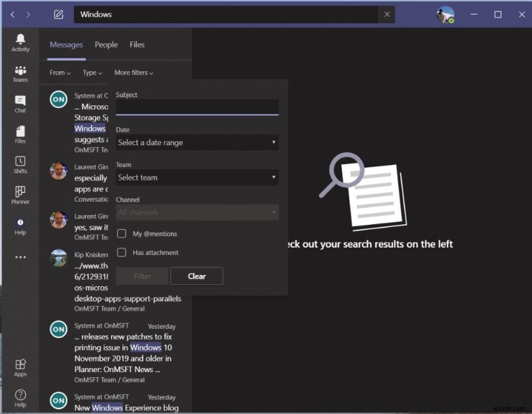532x414 pixels.
Task: Switch to the Files search tab
Action: [x=136, y=45]
